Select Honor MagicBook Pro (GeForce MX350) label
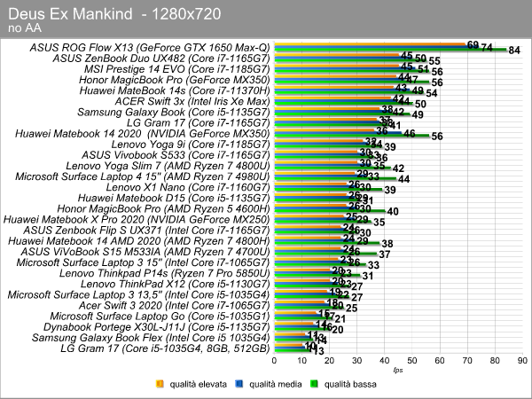Viewport: 532px width, 399px height. [x=175, y=80]
